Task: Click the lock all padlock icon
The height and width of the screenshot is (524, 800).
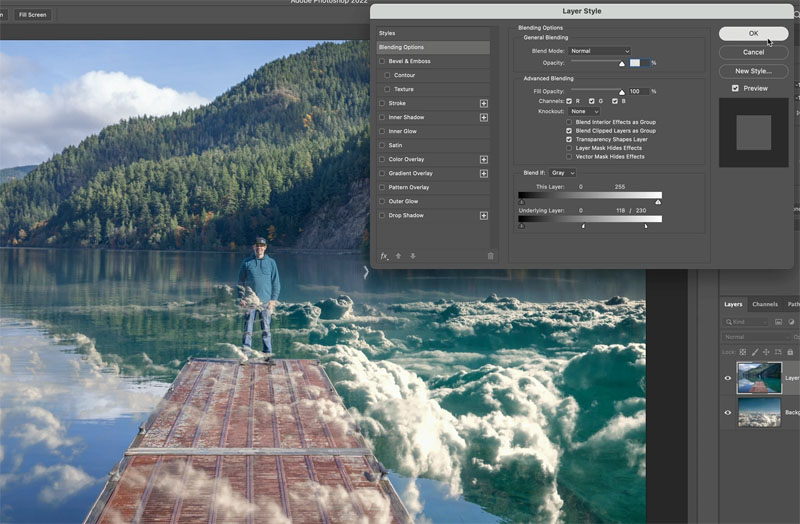Action: (790, 352)
